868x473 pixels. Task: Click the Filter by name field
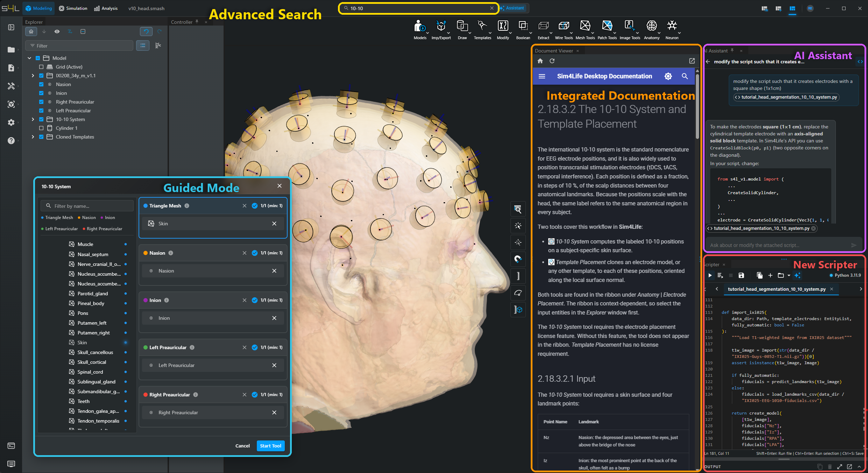pyautogui.click(x=87, y=206)
